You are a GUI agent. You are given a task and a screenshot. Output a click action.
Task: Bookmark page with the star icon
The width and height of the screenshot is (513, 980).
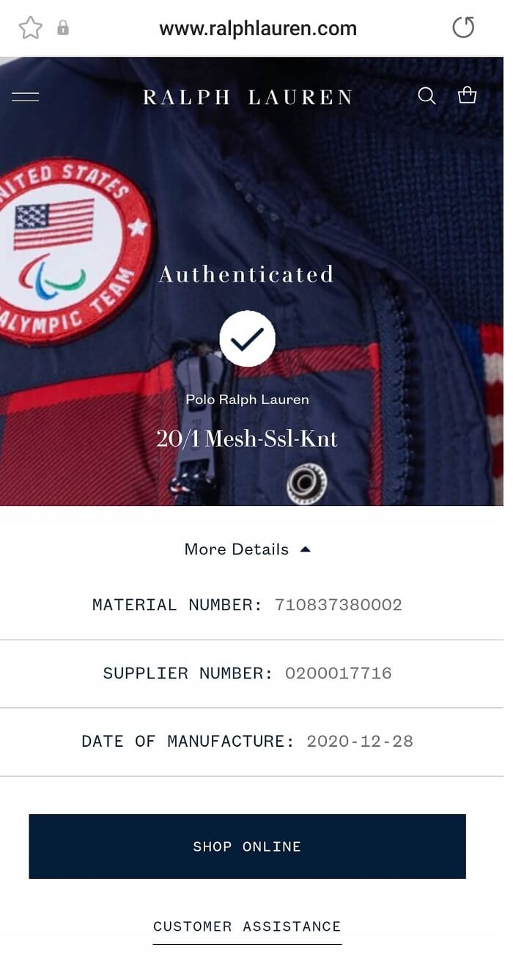(30, 28)
